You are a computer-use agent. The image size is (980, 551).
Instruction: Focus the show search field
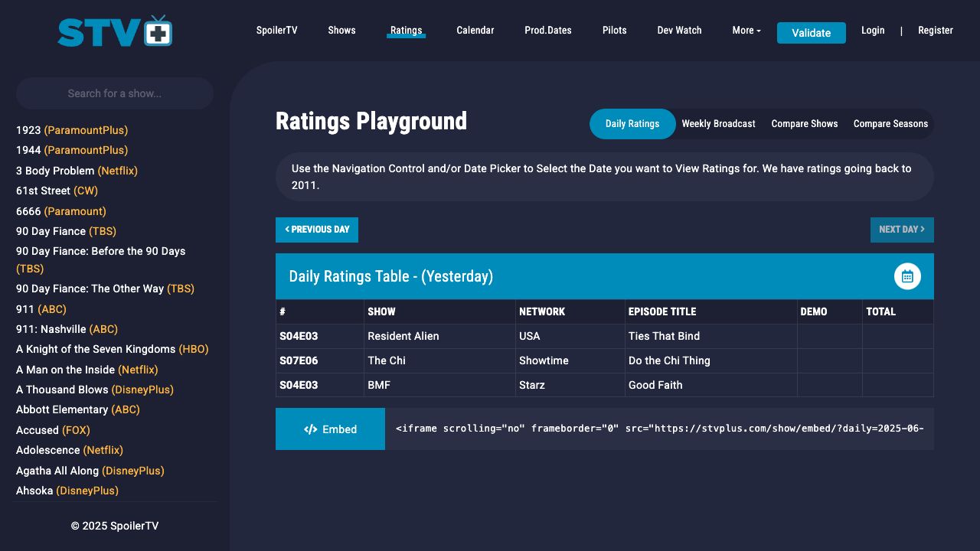coord(115,93)
